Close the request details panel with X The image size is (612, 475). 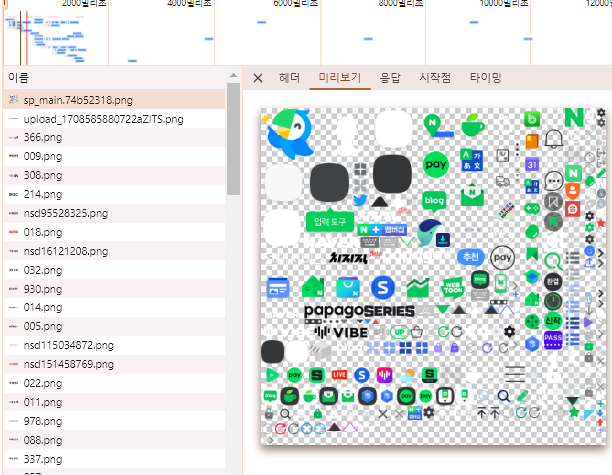(258, 78)
